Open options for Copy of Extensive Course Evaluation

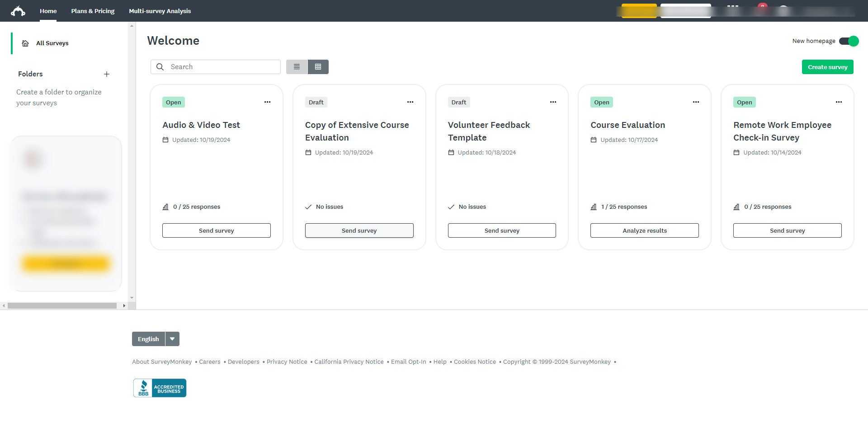[x=410, y=102]
